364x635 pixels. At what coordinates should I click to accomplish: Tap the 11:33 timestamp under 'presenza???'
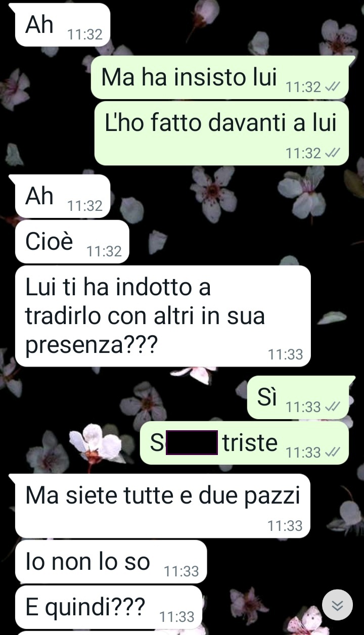(x=286, y=354)
